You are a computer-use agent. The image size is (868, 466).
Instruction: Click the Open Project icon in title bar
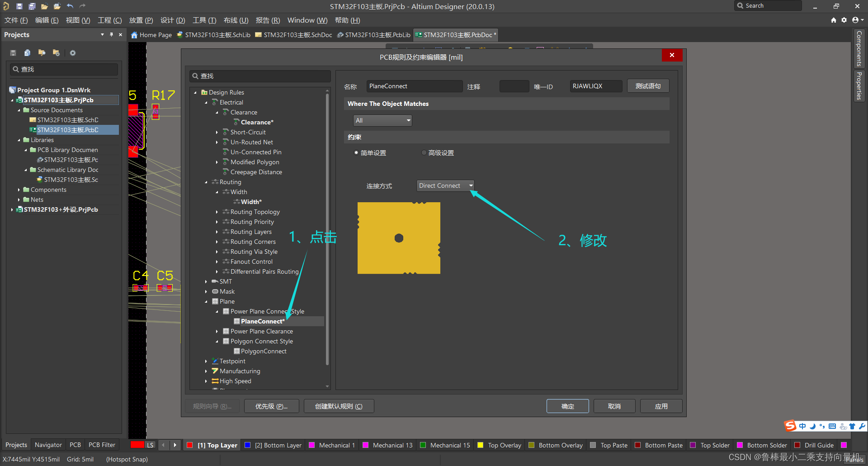click(x=57, y=6)
